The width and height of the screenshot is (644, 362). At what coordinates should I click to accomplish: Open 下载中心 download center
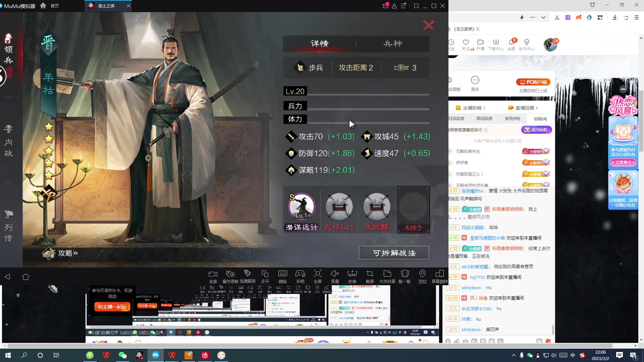[496, 44]
